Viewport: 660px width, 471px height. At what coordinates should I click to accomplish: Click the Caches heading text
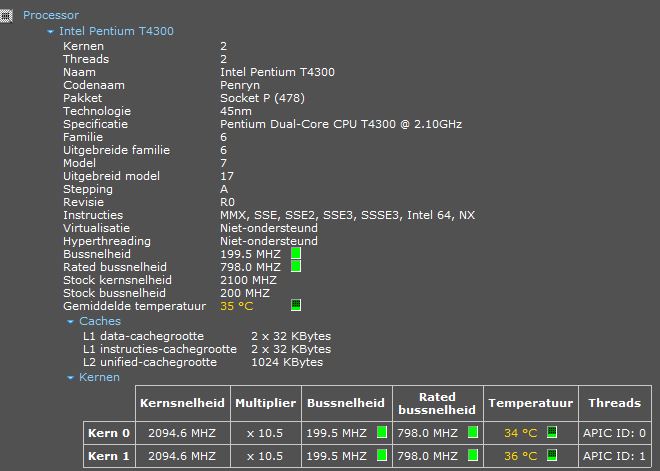(x=100, y=321)
